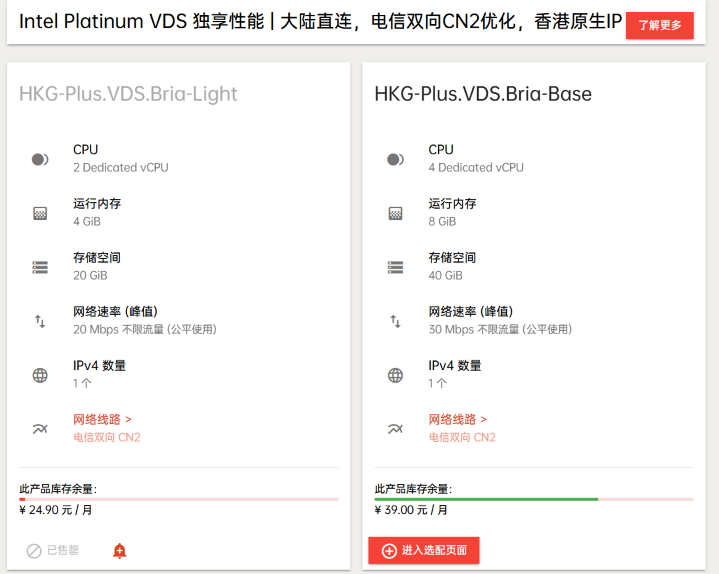Click the Bria-Light stock progress bar
The image size is (719, 574).
click(x=178, y=499)
